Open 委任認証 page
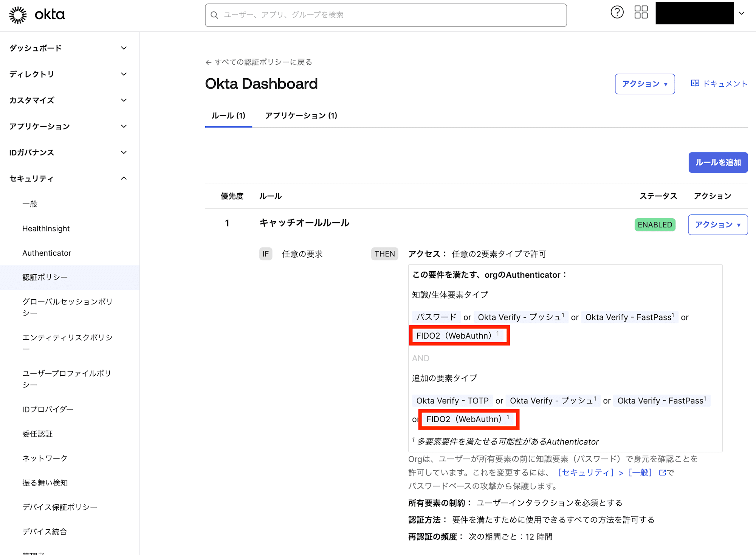Image resolution: width=756 pixels, height=555 pixels. pyautogui.click(x=70, y=434)
